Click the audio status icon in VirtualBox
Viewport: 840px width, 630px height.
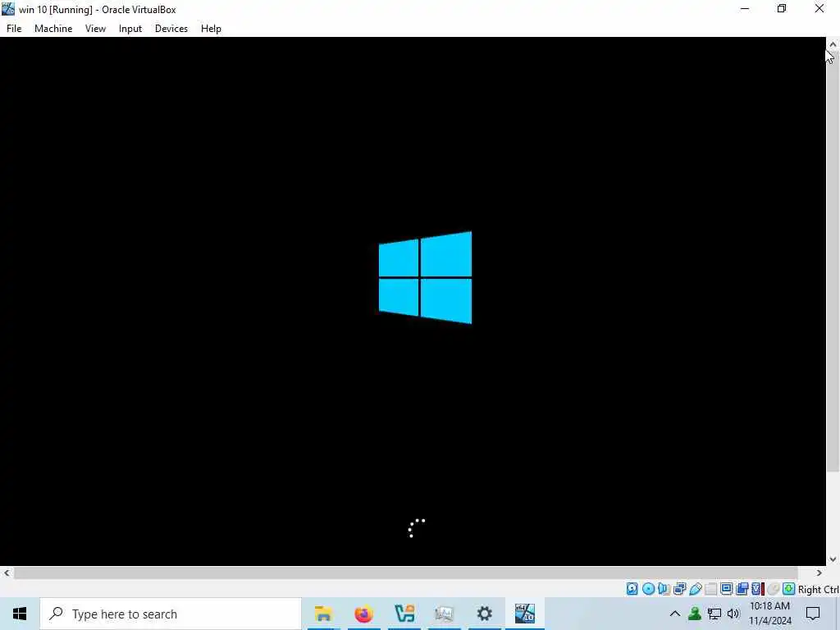pyautogui.click(x=664, y=589)
